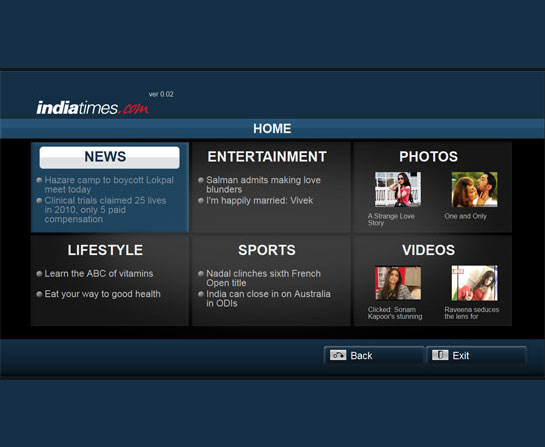The width and height of the screenshot is (545, 447).
Task: Open the ENTERTAINMENT section heading
Action: (x=267, y=156)
